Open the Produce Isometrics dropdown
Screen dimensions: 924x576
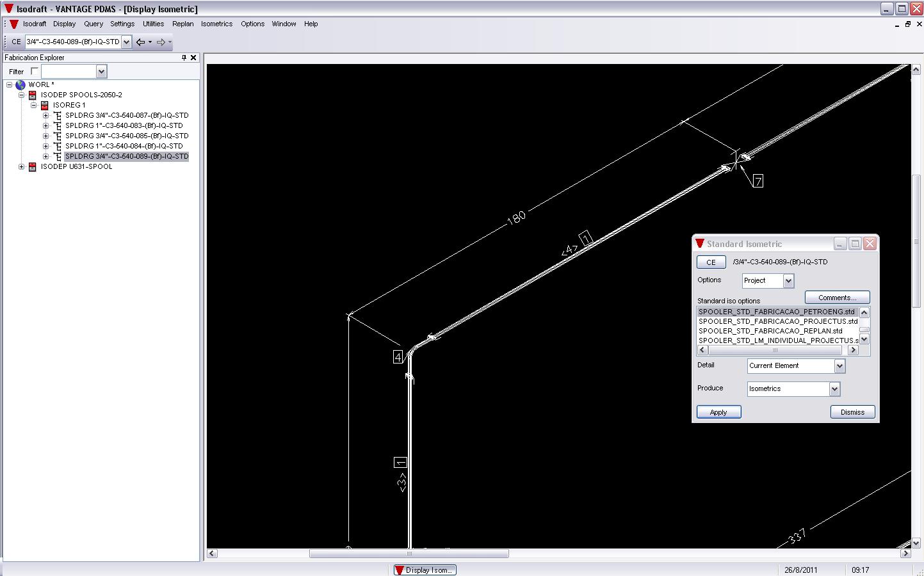point(834,388)
